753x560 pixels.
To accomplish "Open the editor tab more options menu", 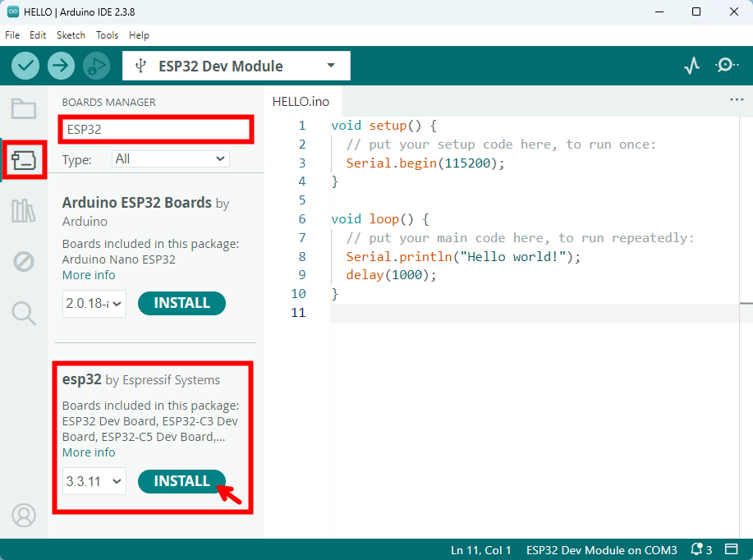I will click(737, 100).
